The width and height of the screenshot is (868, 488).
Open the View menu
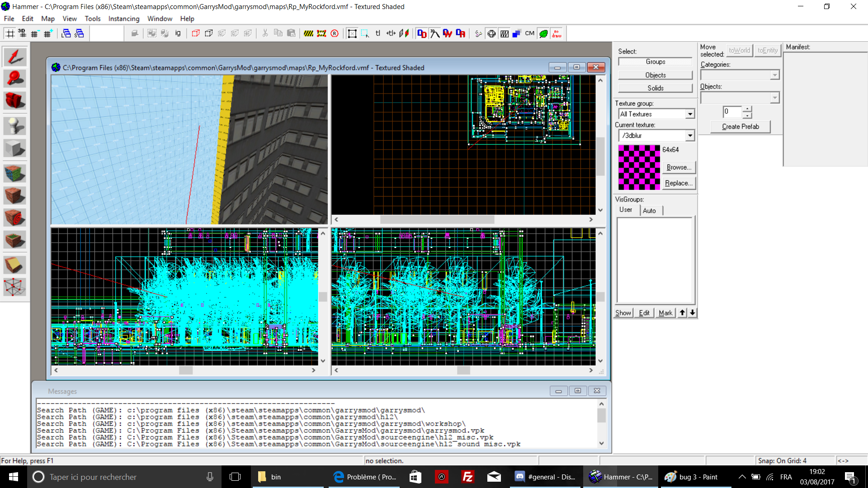tap(70, 19)
